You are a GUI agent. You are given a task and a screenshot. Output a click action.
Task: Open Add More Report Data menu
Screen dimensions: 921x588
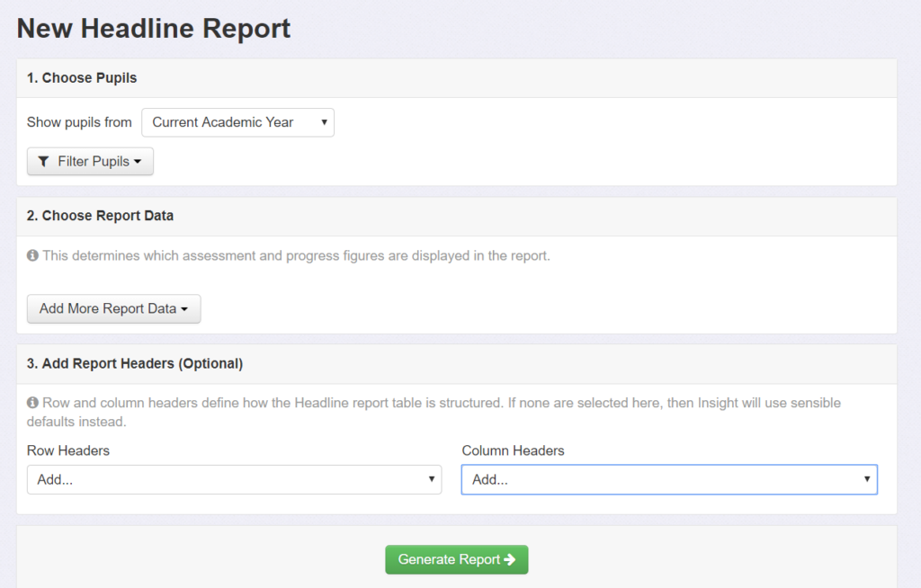pyautogui.click(x=114, y=309)
